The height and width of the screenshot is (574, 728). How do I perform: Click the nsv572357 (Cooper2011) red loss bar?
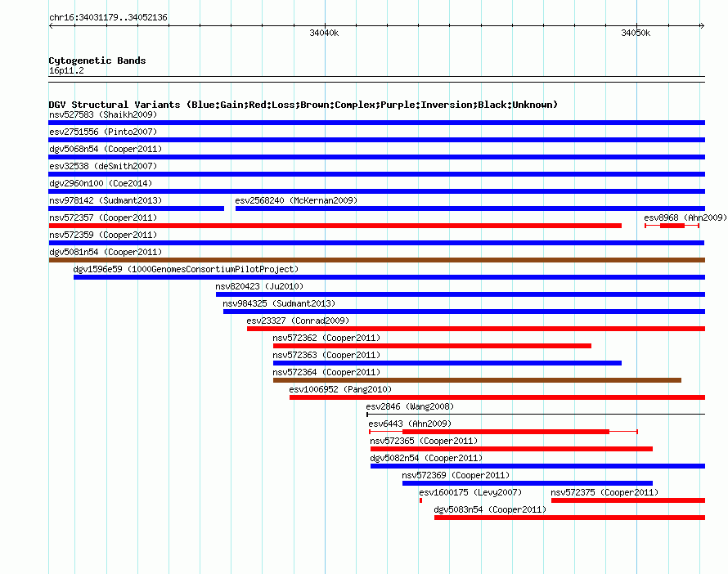[x=335, y=226]
